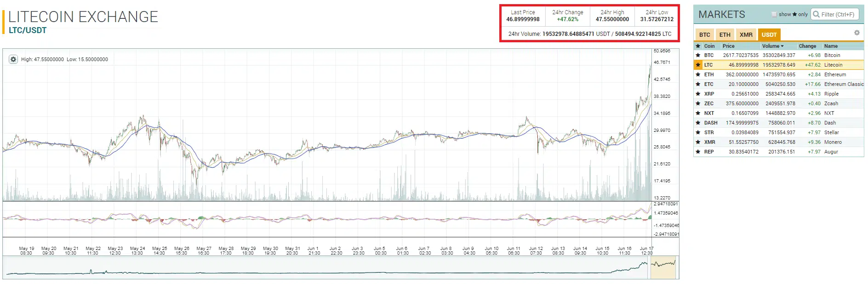Click the Stellar name cell
Viewport: 868px width, 284px height.
coord(831,132)
